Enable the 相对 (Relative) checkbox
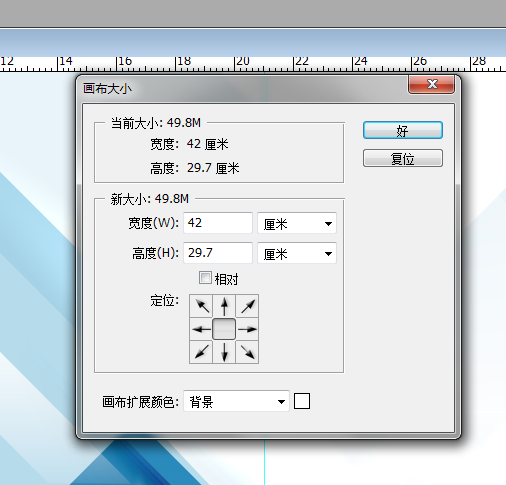 coord(205,278)
